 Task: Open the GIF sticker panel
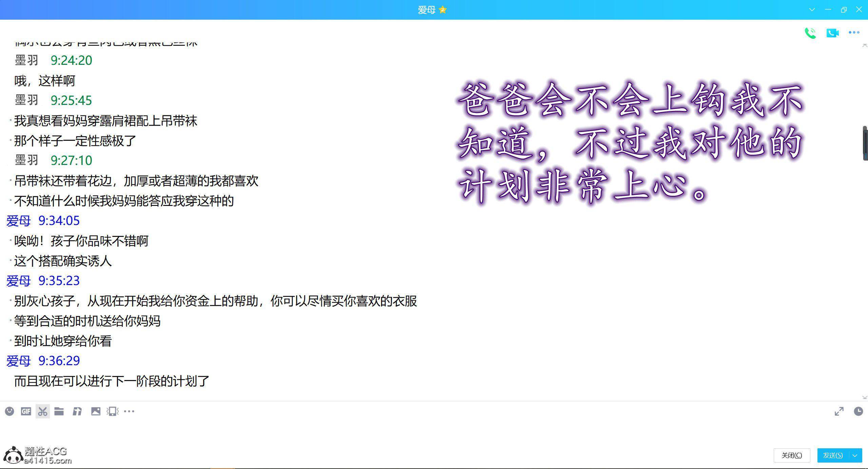pos(26,411)
